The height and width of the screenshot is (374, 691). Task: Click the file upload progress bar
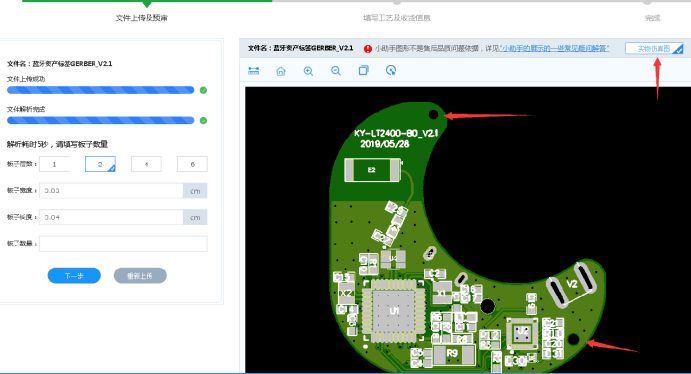click(100, 90)
